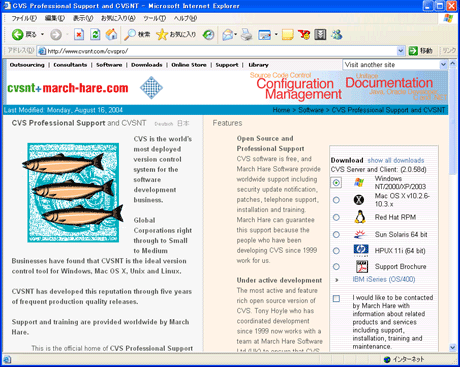Click the gray film-strip toolbar icon
The height and width of the screenshot is (367, 460).
pos(320,34)
